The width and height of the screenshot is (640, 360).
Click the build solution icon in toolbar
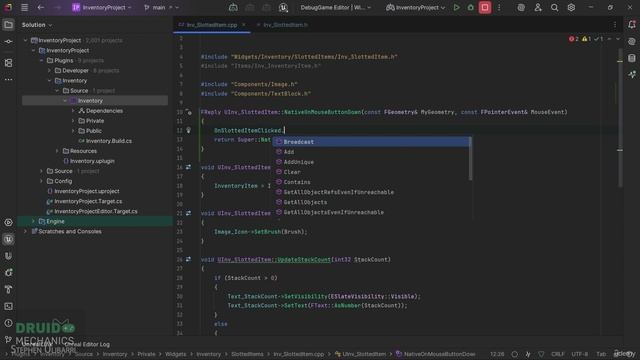point(233,7)
